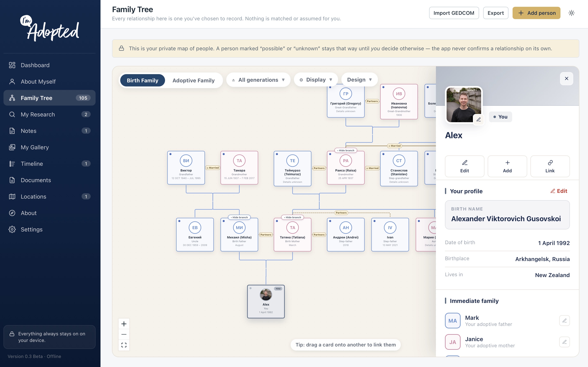This screenshot has height=367, width=588.
Task: Click the Documents sidebar icon
Action: coord(12,180)
